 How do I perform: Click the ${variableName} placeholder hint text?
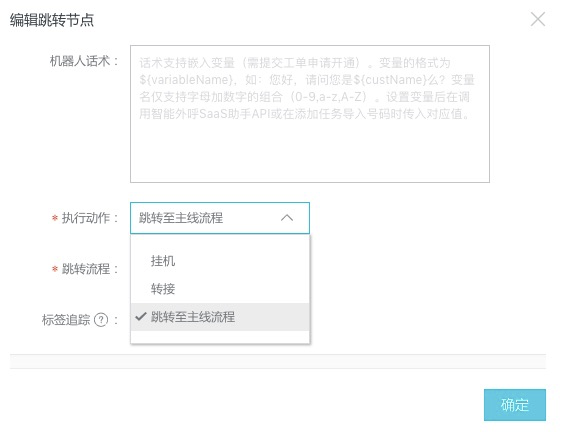pyautogui.click(x=186, y=80)
